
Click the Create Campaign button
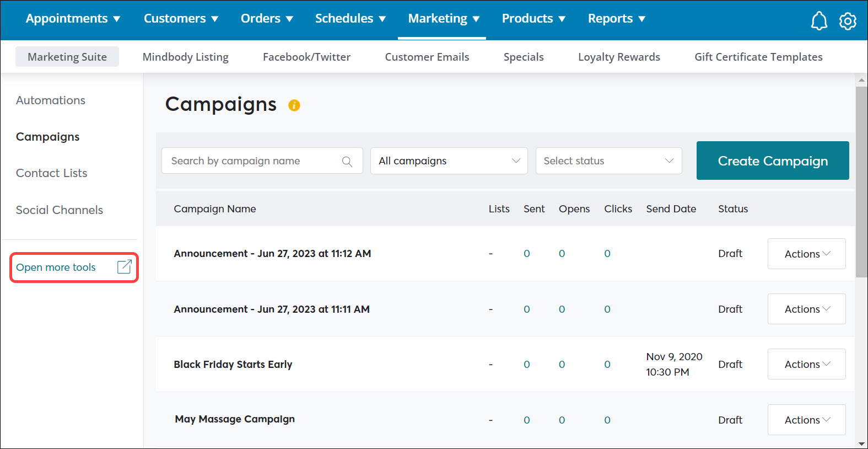pyautogui.click(x=773, y=161)
